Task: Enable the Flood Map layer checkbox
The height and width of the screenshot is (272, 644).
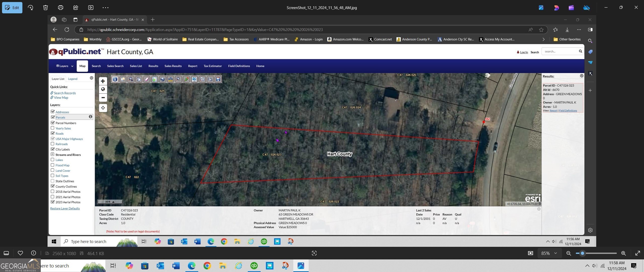Action: tap(53, 165)
